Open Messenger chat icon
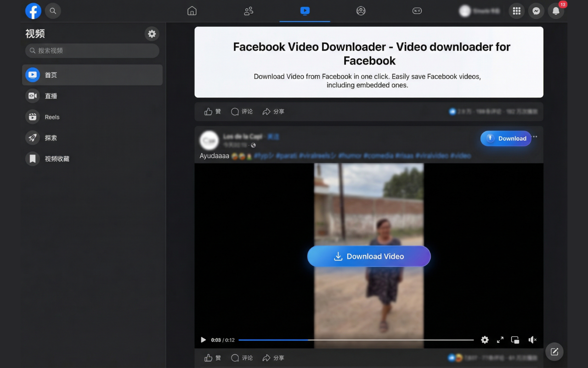Viewport: 588px width, 368px height. point(536,11)
